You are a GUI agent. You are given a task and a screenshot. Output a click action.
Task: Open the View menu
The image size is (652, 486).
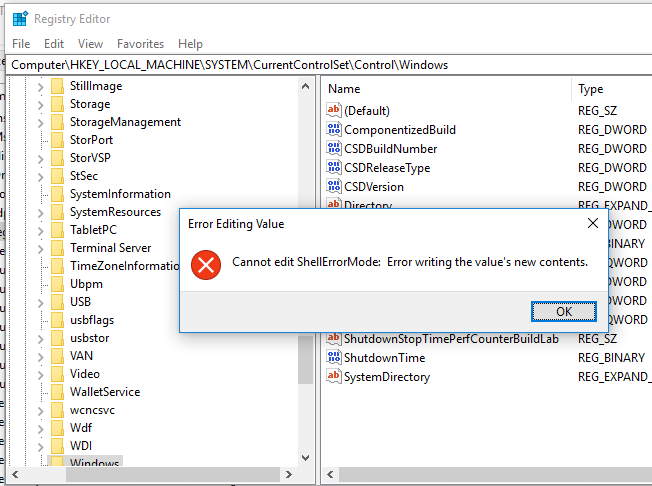tap(90, 44)
